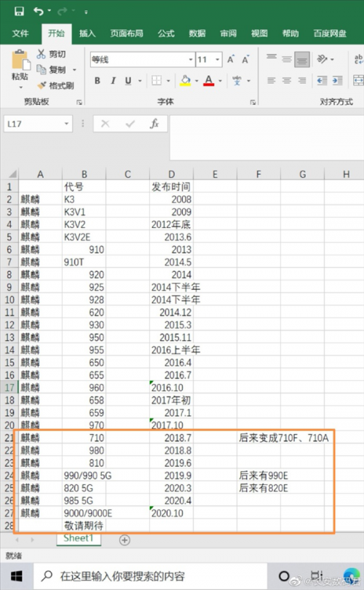The width and height of the screenshot is (364, 590).
Task: Toggle Underline formatting button
Action: 128,81
